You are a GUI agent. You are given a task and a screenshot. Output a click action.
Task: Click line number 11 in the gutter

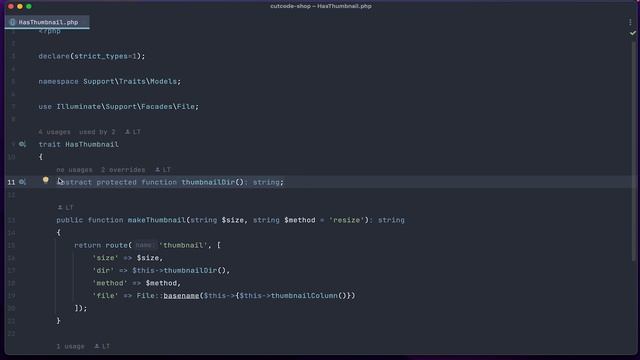tap(11, 182)
